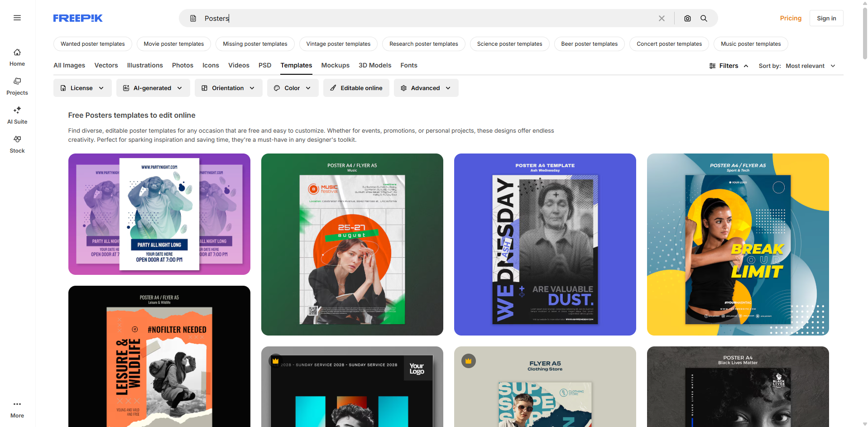Switch to Mockups tab
868x427 pixels.
[x=335, y=65]
